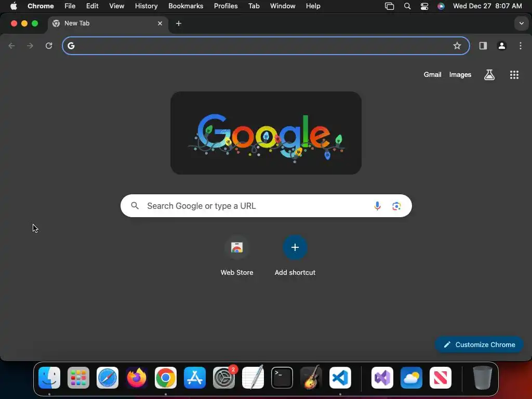Open System Settings from the dock
Viewport: 532px width, 399px height.
coord(224,377)
